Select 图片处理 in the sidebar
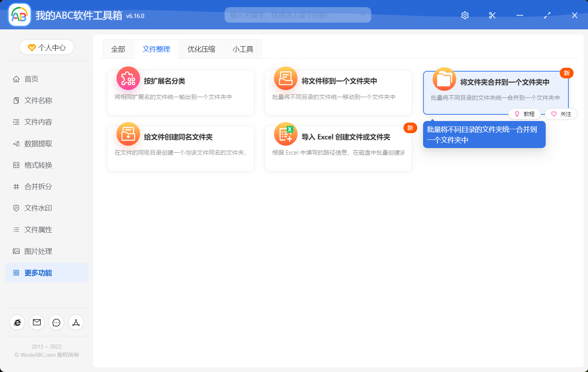This screenshot has height=372, width=588. [38, 251]
